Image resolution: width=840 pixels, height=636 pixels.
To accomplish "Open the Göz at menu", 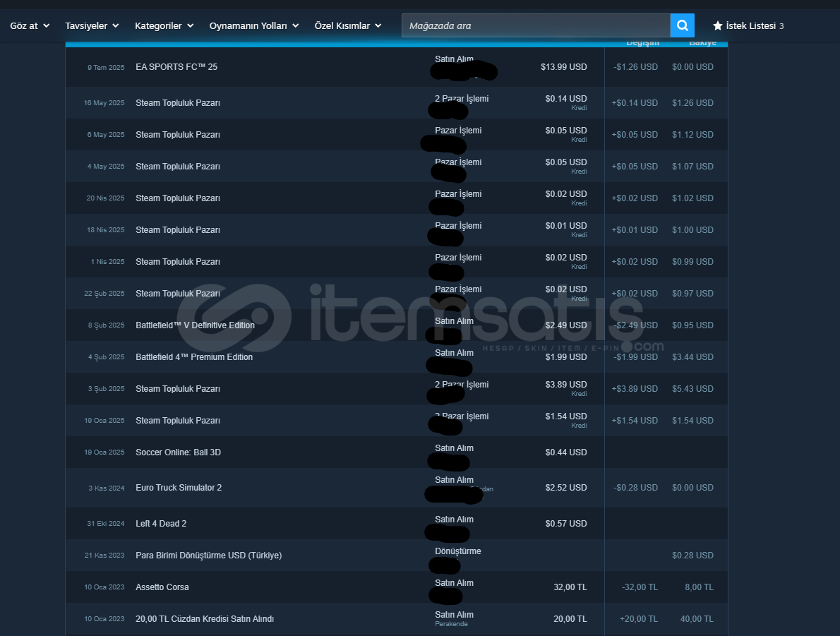I will [30, 25].
